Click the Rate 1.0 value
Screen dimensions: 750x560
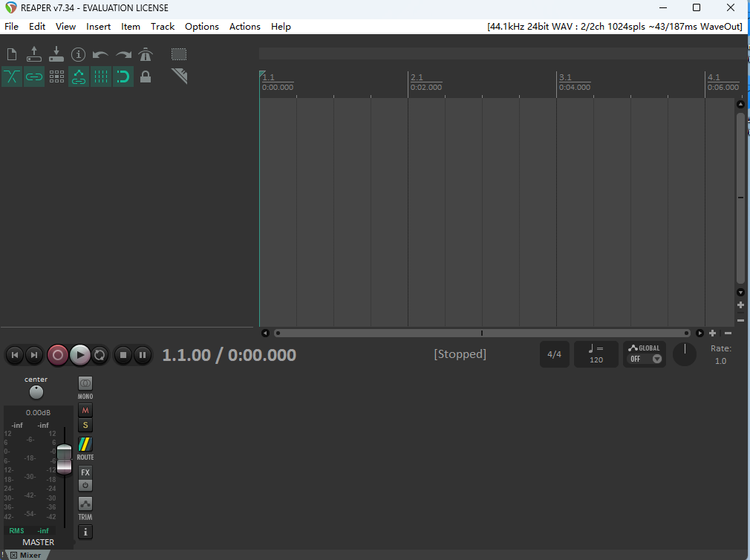point(720,361)
